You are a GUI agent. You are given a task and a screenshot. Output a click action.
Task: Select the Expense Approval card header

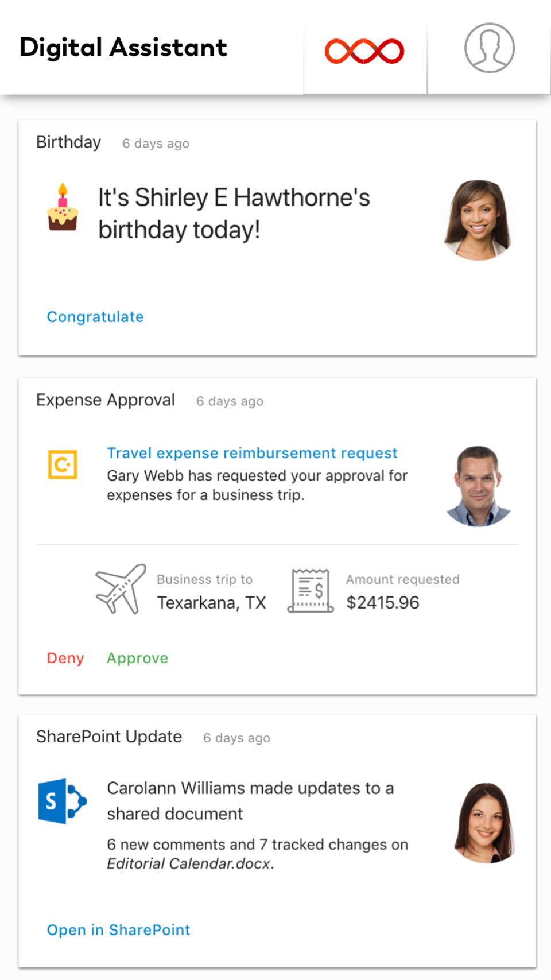(106, 400)
